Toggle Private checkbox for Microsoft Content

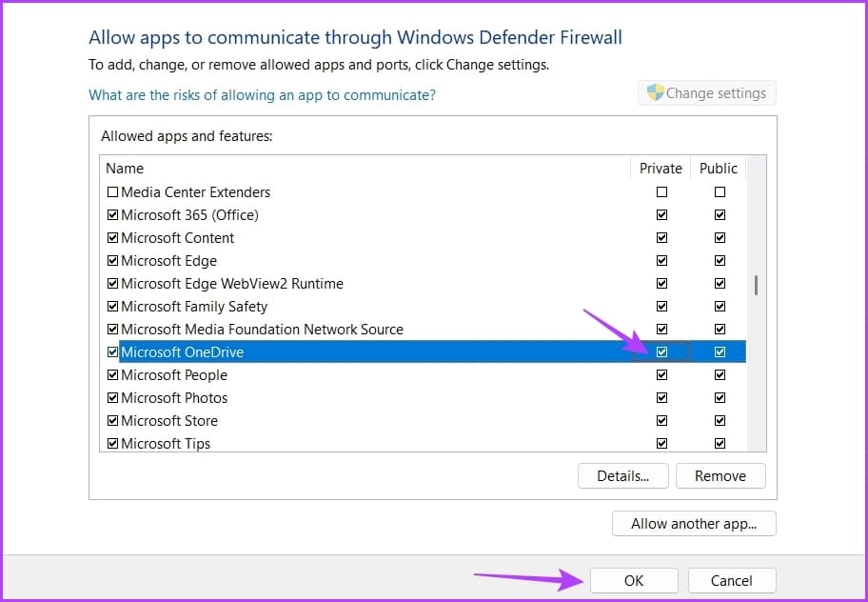tap(661, 237)
